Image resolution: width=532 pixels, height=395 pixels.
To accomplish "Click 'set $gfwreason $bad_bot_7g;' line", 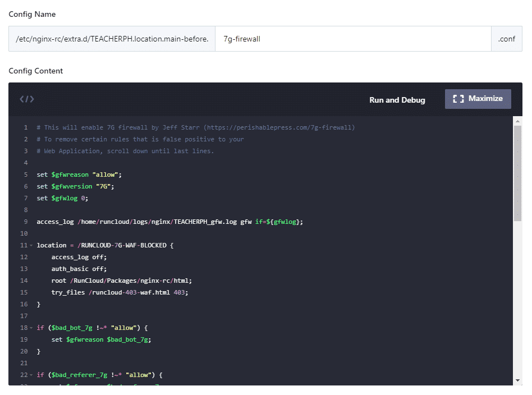I will [101, 339].
